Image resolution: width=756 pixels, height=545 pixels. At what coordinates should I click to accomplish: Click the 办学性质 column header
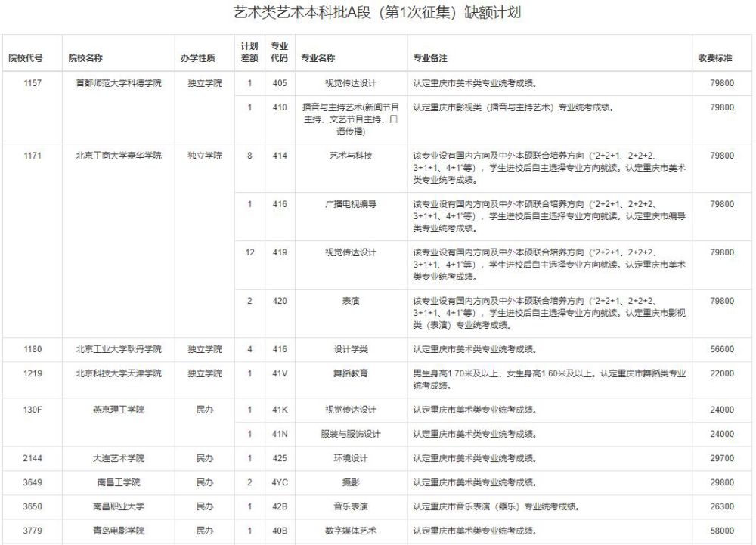pos(198,58)
